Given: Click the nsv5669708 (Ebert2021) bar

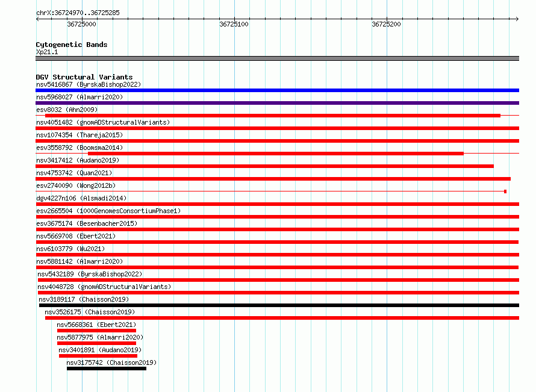Looking at the screenshot, I should (277, 242).
